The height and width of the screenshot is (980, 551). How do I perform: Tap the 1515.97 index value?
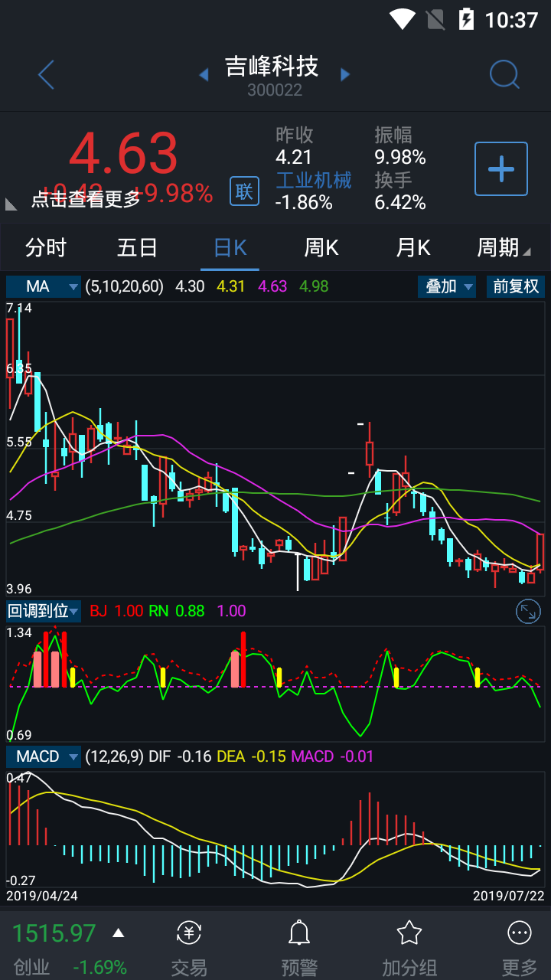pyautogui.click(x=54, y=933)
